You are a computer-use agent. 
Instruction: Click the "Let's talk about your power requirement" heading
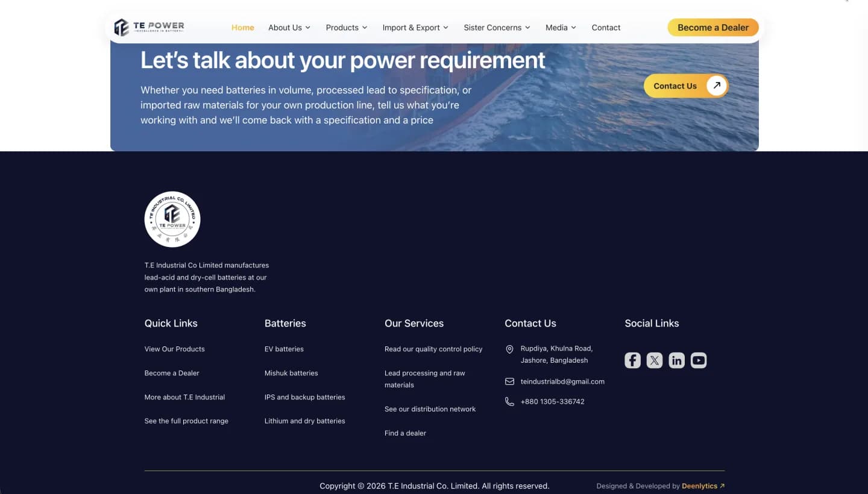coord(343,60)
